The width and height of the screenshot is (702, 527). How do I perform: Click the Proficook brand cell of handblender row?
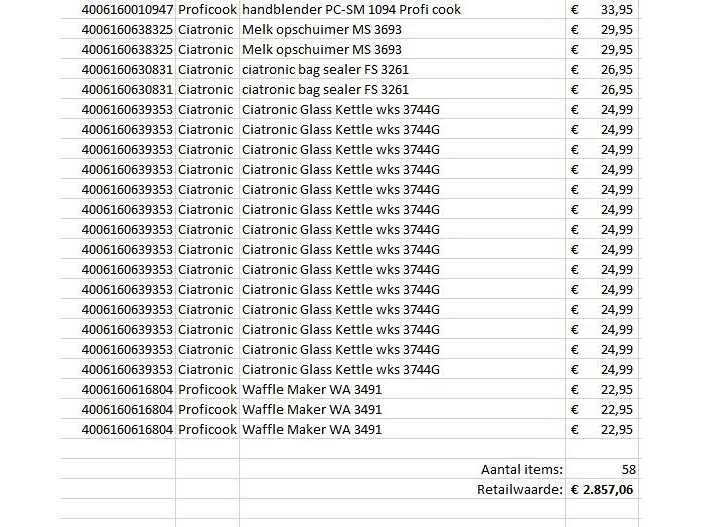(207, 9)
